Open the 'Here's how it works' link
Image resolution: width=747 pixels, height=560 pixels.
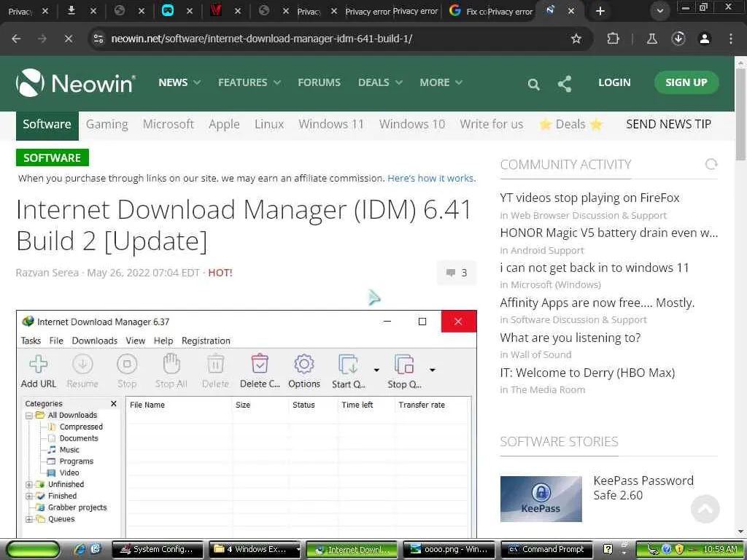pyautogui.click(x=431, y=178)
